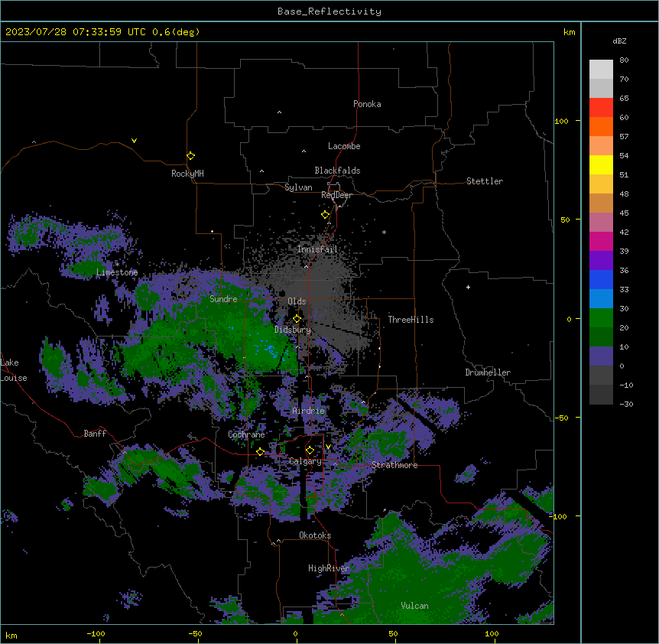Click the Vulcan label
The image size is (659, 644).
coord(414,606)
